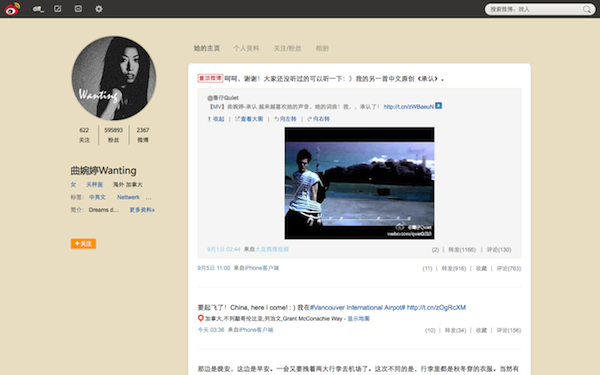
Task: Rotate image with 向左转 link
Action: [x=285, y=119]
